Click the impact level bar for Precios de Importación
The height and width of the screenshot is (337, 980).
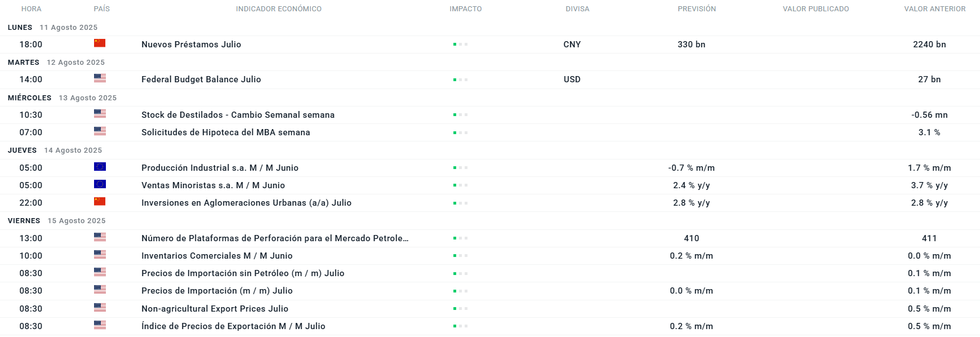coord(460,290)
